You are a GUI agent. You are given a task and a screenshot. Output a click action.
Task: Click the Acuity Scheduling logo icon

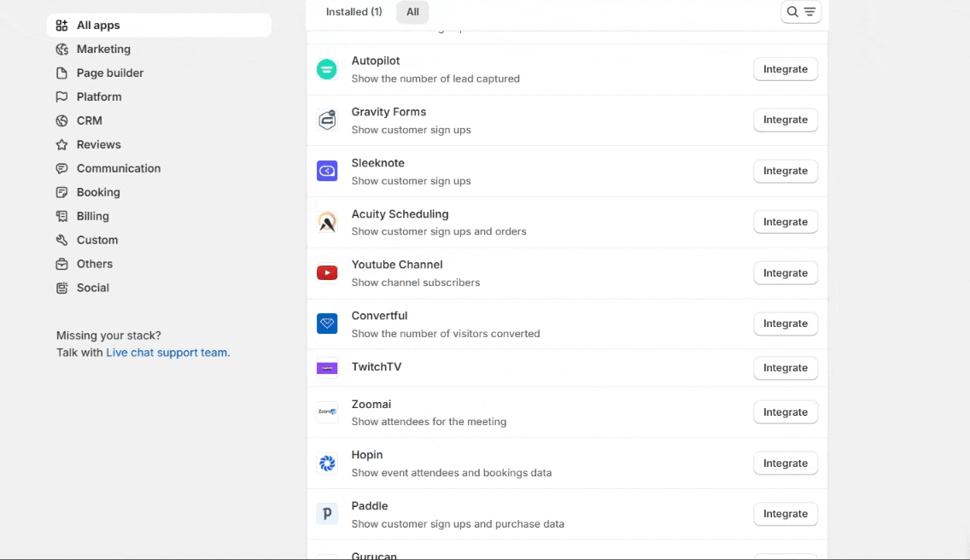pos(327,223)
